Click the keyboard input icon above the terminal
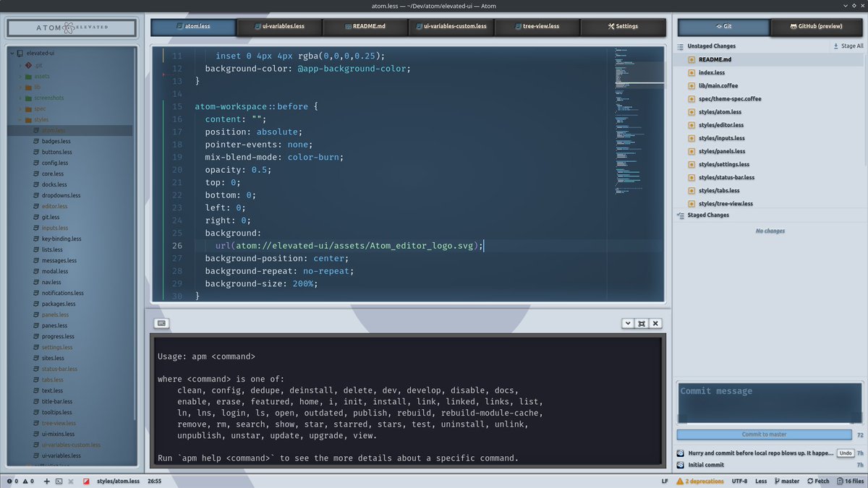The height and width of the screenshot is (488, 868). click(x=161, y=323)
